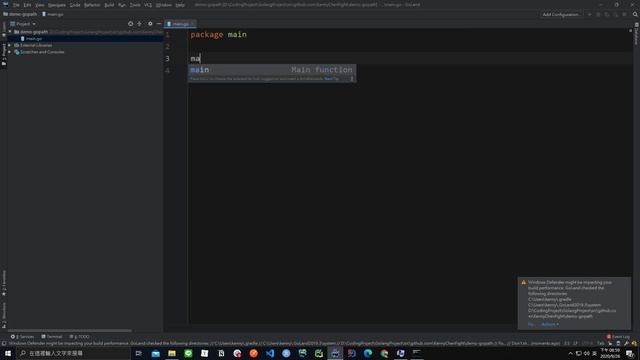
Task: Switch to GoLand taskbar icon
Action: (335, 353)
